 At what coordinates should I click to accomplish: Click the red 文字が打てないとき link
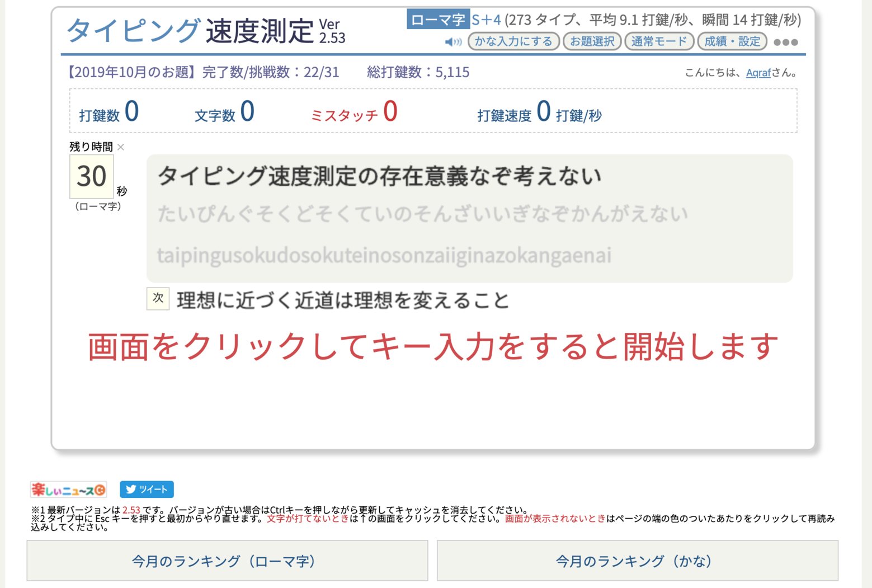307,519
